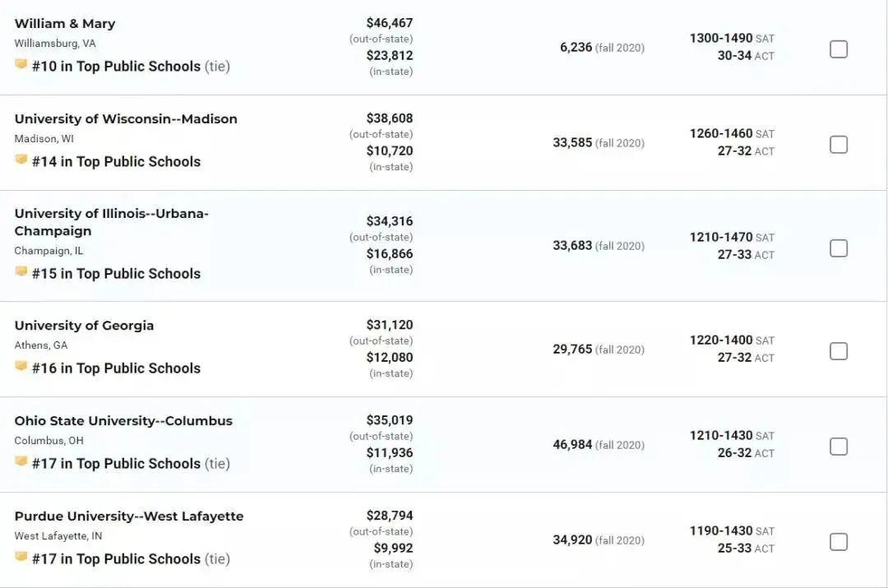View Purdue University--West Lafayette profile
The height and width of the screenshot is (588, 888).
pyautogui.click(x=129, y=516)
